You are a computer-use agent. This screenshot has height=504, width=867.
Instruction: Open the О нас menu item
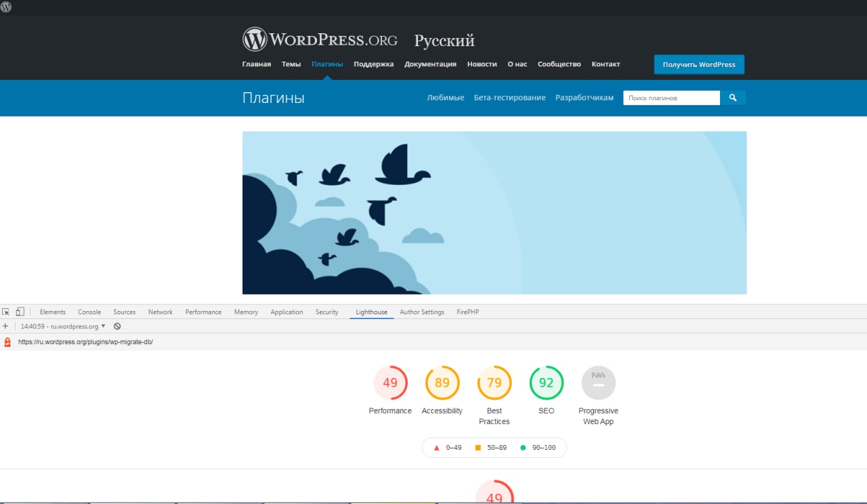click(517, 64)
